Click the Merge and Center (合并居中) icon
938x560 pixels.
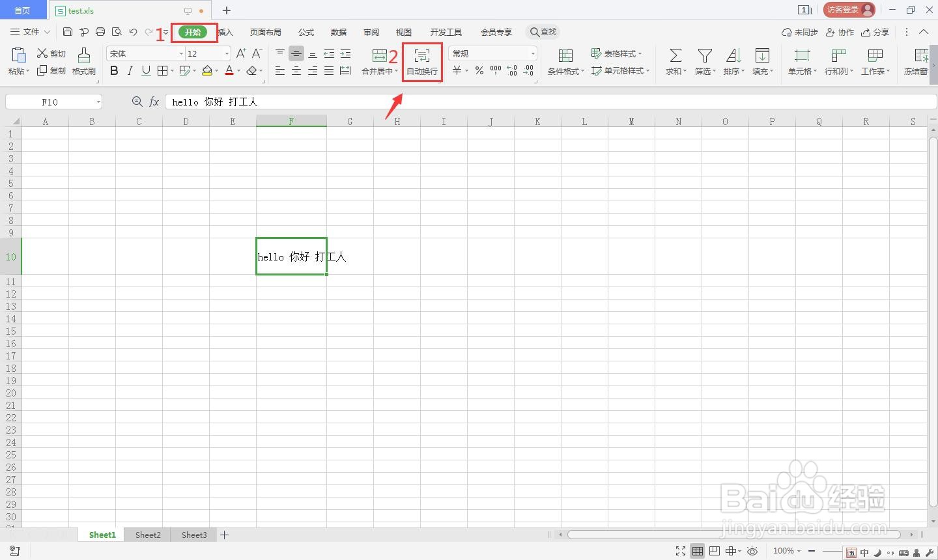click(379, 56)
